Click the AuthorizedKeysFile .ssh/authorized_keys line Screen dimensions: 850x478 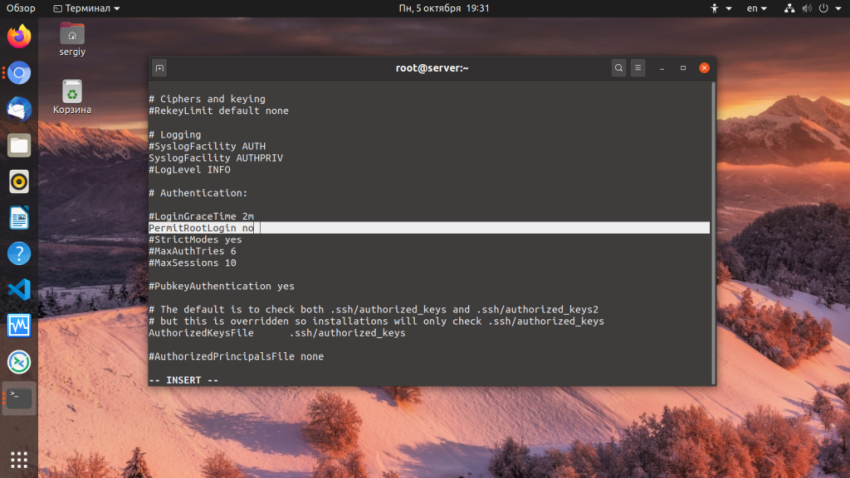point(277,333)
